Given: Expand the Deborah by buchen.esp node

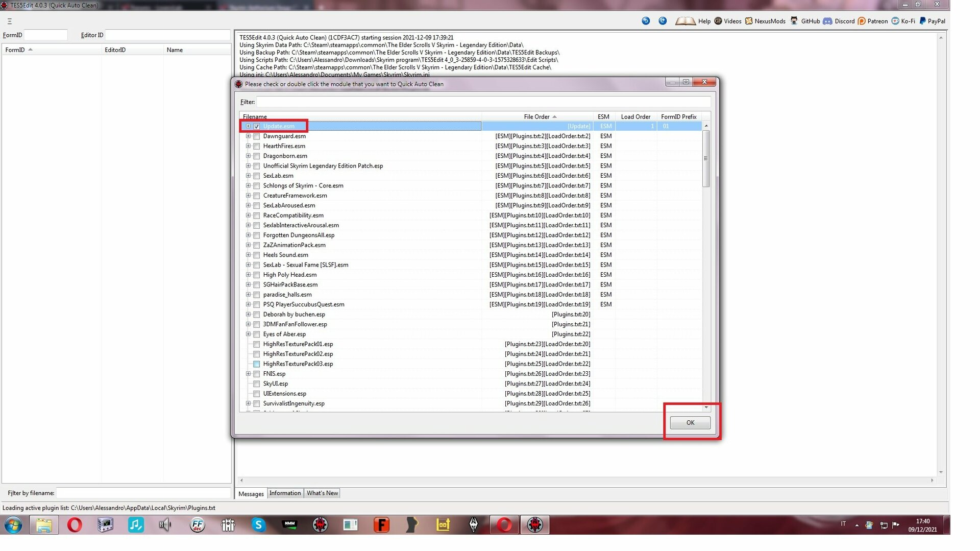Looking at the screenshot, I should (249, 315).
